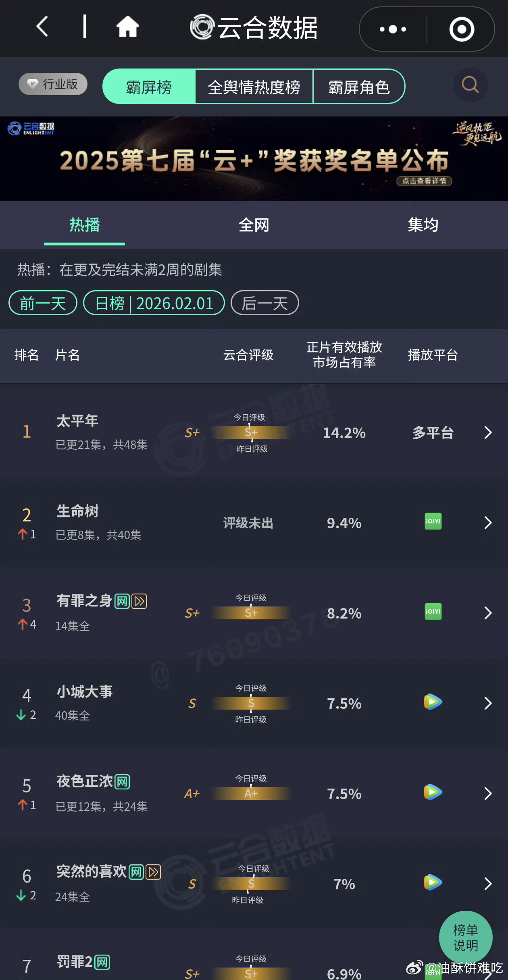Screen dimensions: 508x980
Task: Tap the back arrow in the top bar
Action: point(42,27)
